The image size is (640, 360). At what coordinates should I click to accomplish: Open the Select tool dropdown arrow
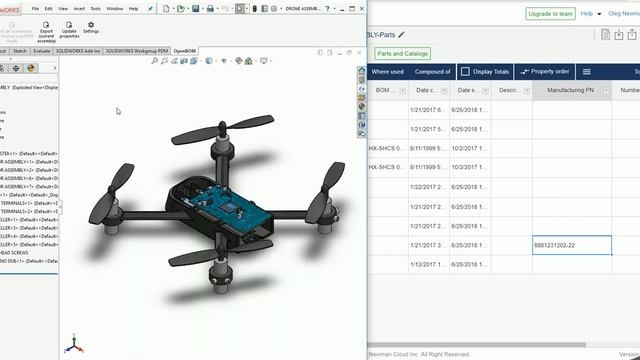pos(247,9)
